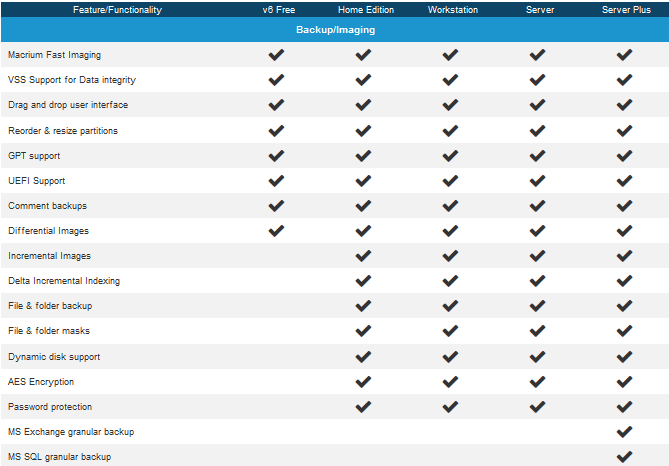
Task: Click the Server column header
Action: [540, 10]
